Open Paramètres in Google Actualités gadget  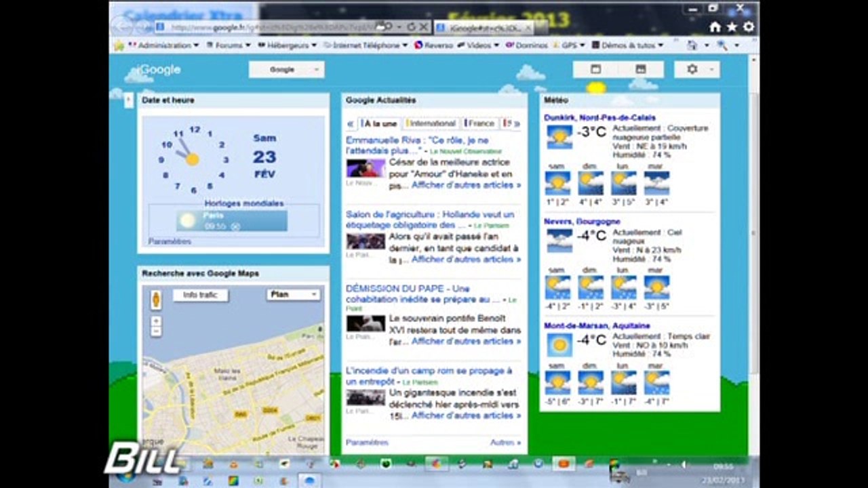367,443
